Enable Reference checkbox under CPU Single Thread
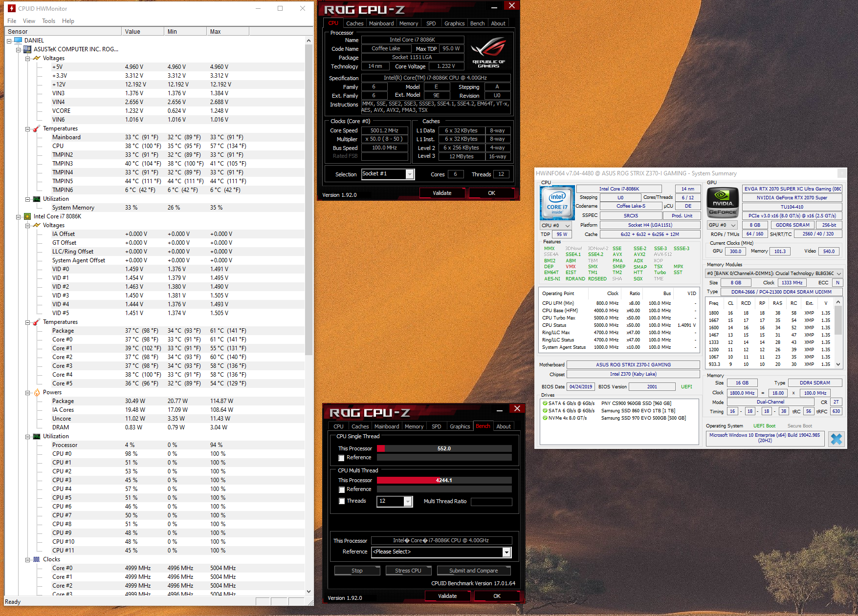This screenshot has width=858, height=616. pyautogui.click(x=341, y=458)
